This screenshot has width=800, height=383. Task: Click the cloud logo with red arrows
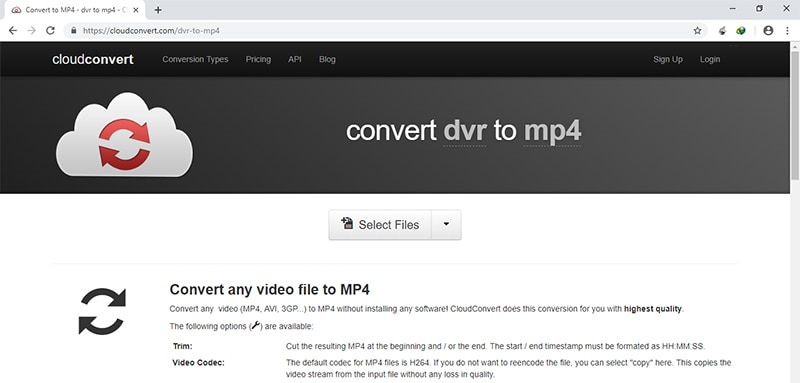124,135
